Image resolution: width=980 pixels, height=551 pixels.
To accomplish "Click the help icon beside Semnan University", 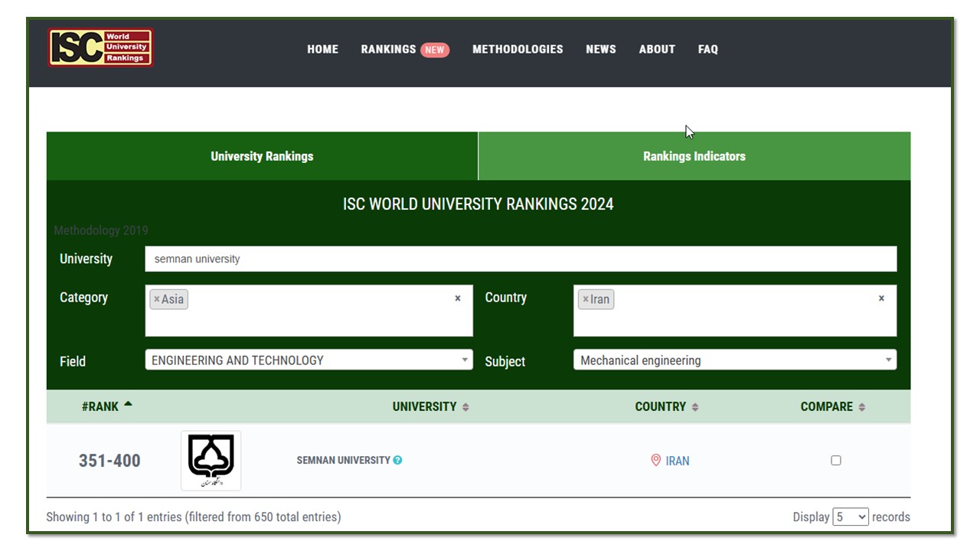I will (x=397, y=460).
